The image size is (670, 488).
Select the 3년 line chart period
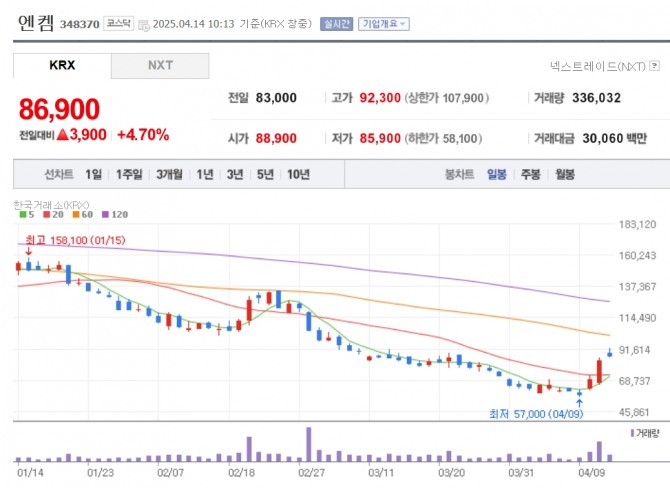click(235, 174)
